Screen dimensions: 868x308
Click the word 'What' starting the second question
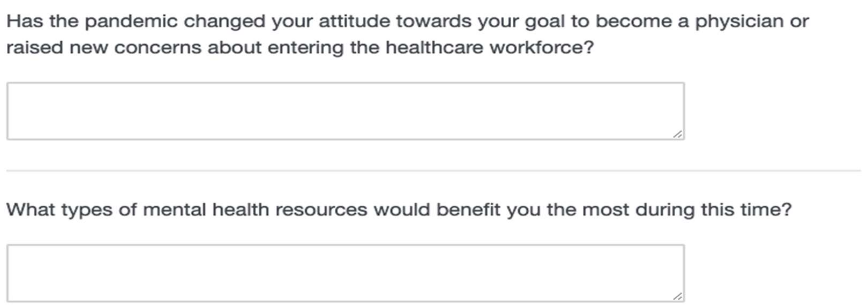point(31,210)
